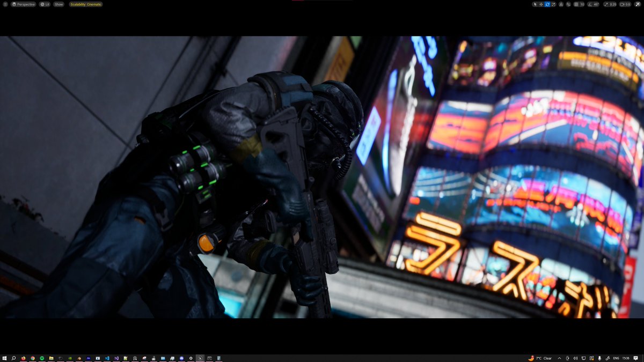Toggle rotation angle snapping
Image resolution: width=644 pixels, height=362 pixels.
(x=590, y=4)
